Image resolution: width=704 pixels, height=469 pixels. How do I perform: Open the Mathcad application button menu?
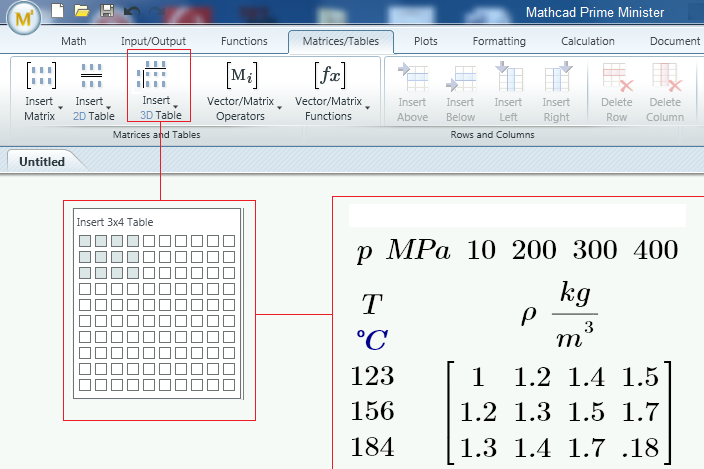pos(24,18)
